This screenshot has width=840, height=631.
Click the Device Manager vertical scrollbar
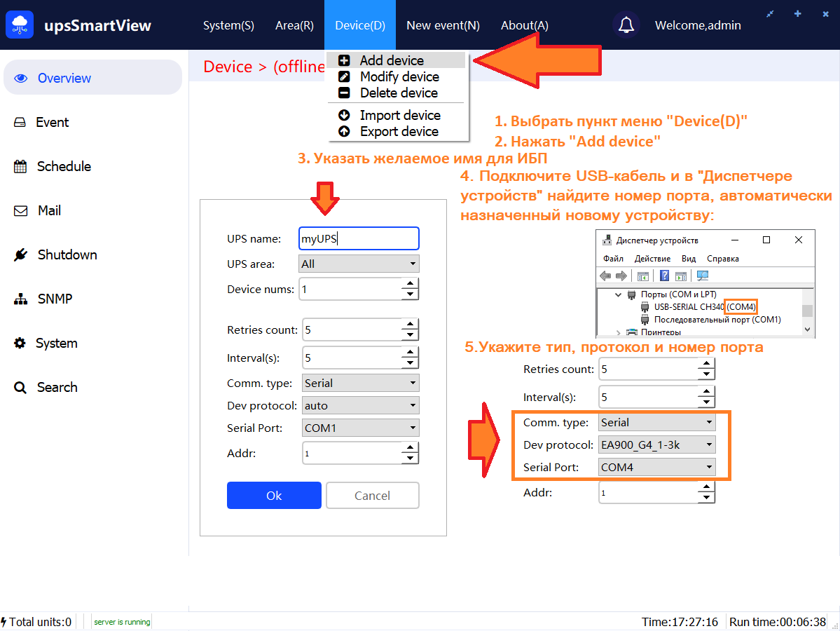(807, 311)
